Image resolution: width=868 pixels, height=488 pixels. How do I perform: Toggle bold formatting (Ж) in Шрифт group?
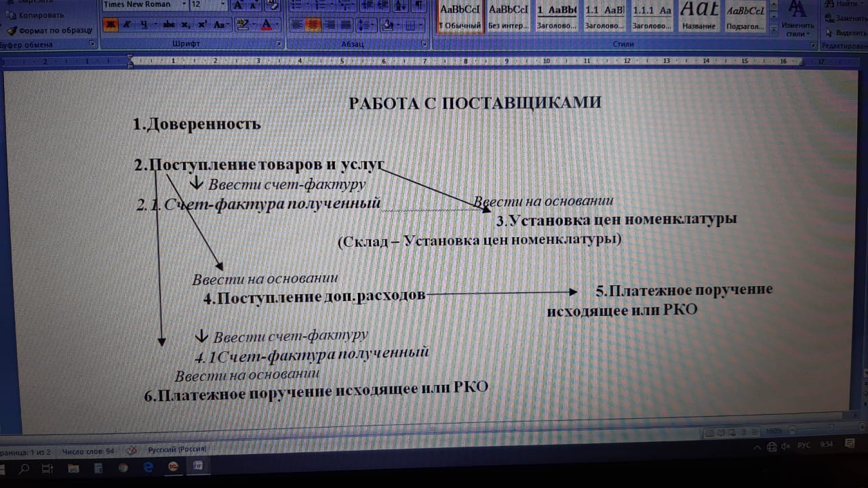point(111,25)
